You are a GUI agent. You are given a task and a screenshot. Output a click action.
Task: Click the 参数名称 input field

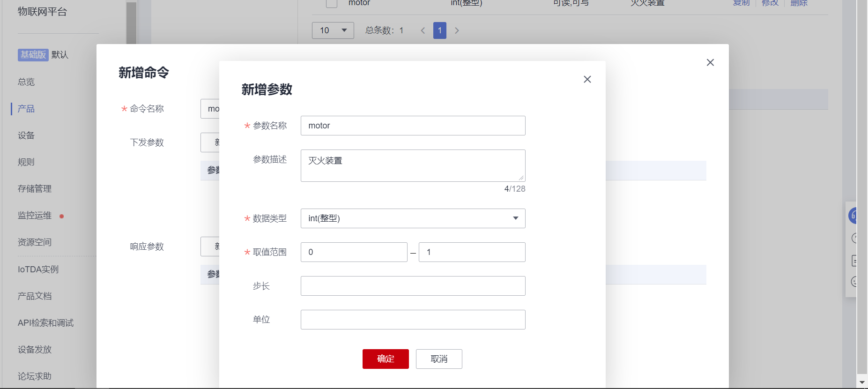[x=413, y=126]
